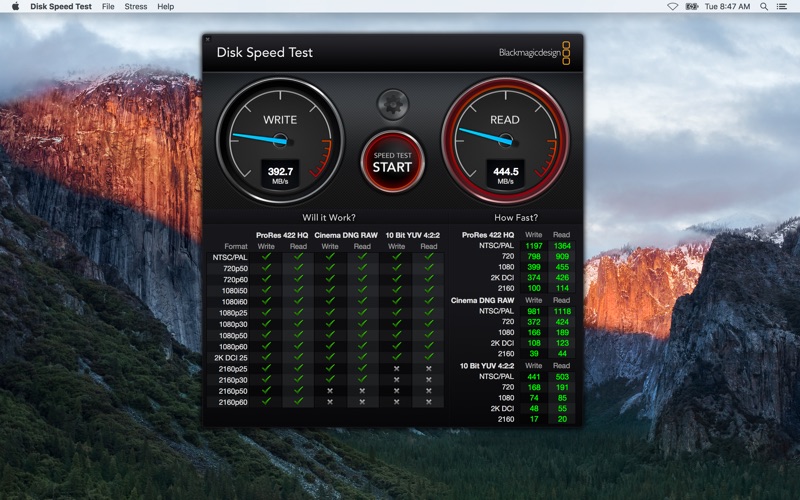
Task: Open the settings gear above the Start button
Action: tap(392, 105)
